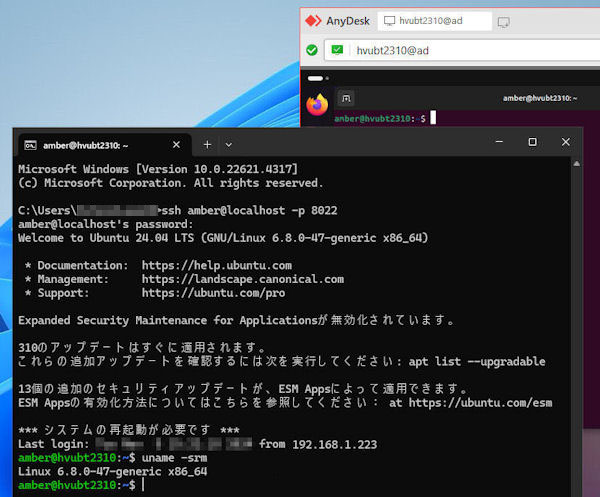Screen dimensions: 600x497
Task: Click the Welcome to Ubuntu 24.04 LTS line
Action: pos(223,238)
